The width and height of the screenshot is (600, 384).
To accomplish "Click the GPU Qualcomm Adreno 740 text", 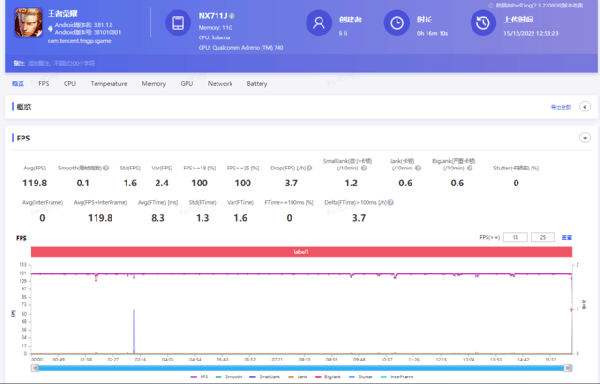I will pyautogui.click(x=241, y=47).
